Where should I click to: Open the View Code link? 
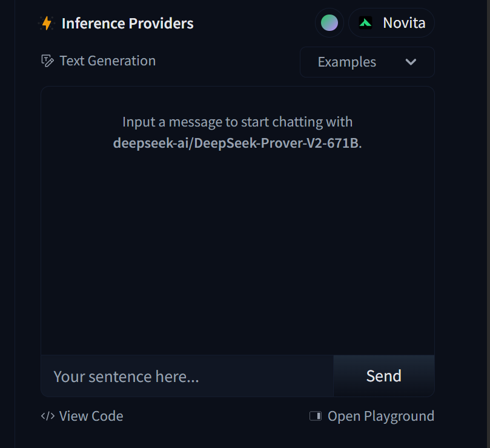[82, 416]
